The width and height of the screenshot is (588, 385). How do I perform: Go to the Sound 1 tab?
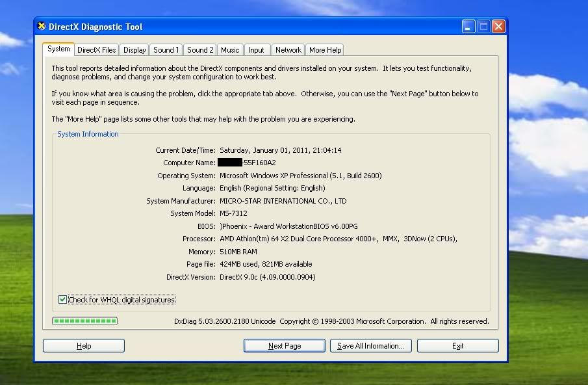(166, 50)
